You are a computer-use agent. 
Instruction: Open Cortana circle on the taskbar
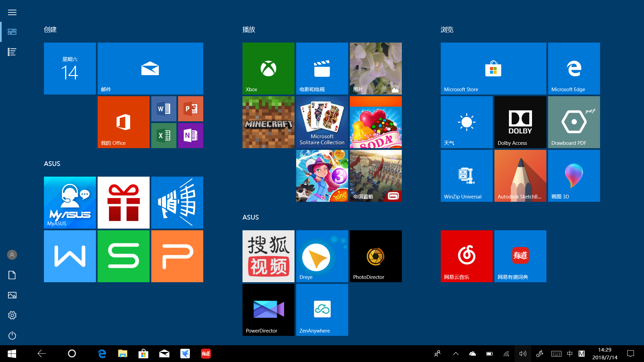pos(72,354)
